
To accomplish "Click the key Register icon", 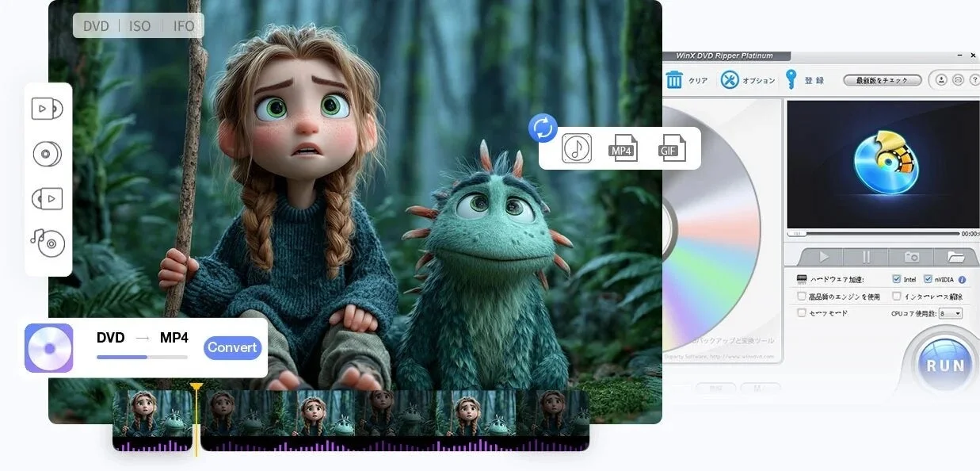I will 790,79.
